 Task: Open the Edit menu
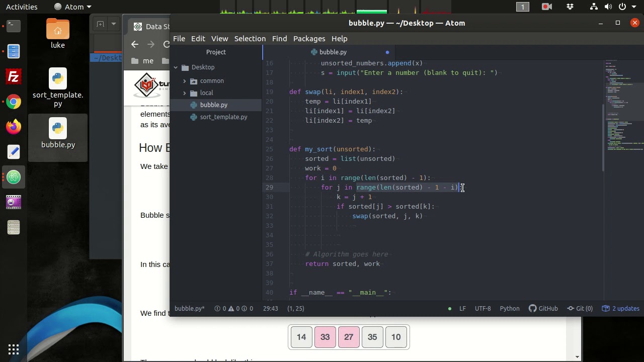(198, 39)
